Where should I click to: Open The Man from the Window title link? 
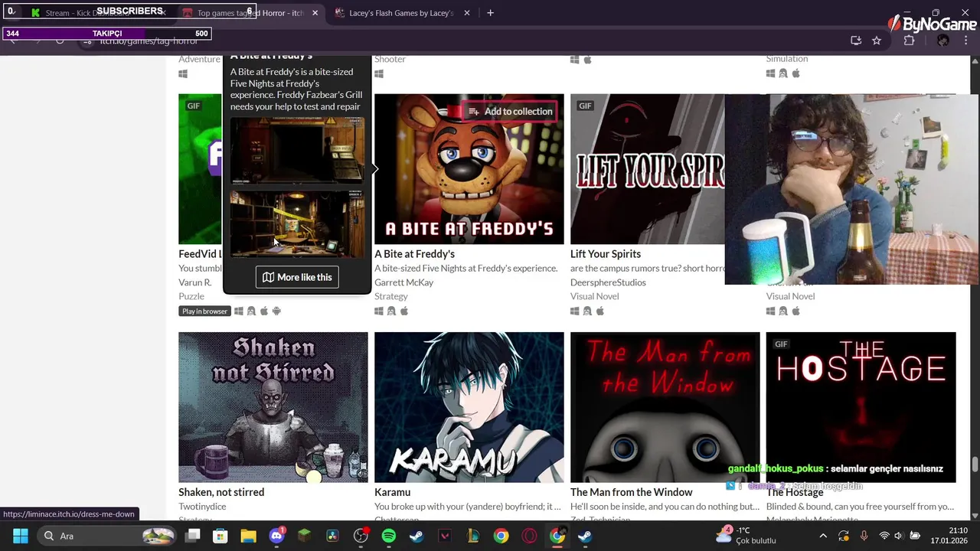[x=632, y=492]
